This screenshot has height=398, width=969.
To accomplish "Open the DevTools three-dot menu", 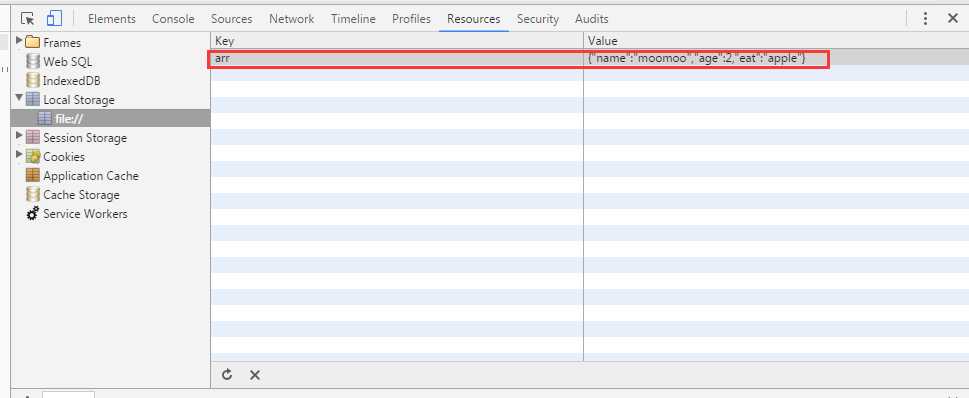I will 925,19.
